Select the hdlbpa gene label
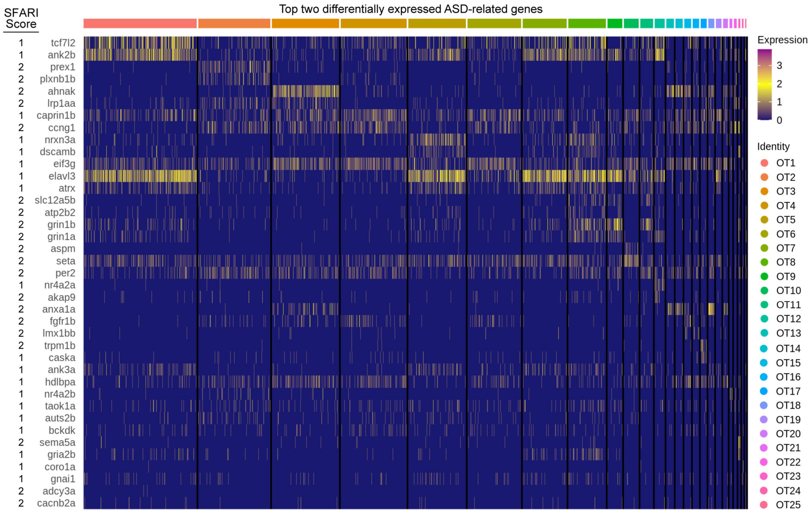 (60, 382)
